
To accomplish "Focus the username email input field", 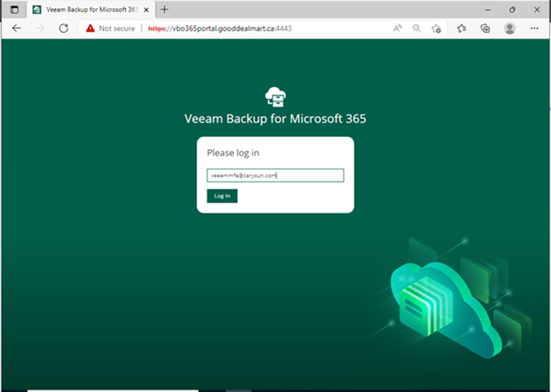I will [276, 176].
